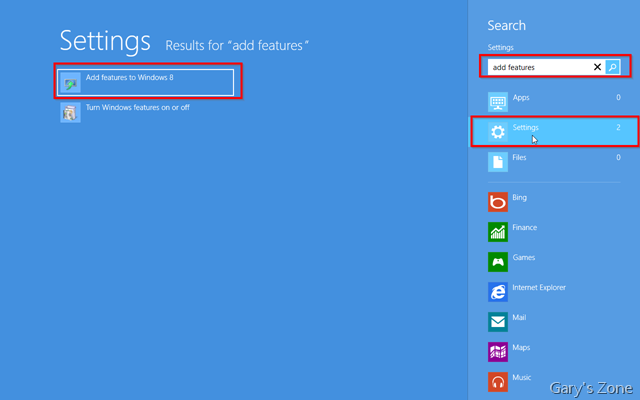Click the Add features to Windows 8 icon
640x400 pixels.
(70, 83)
